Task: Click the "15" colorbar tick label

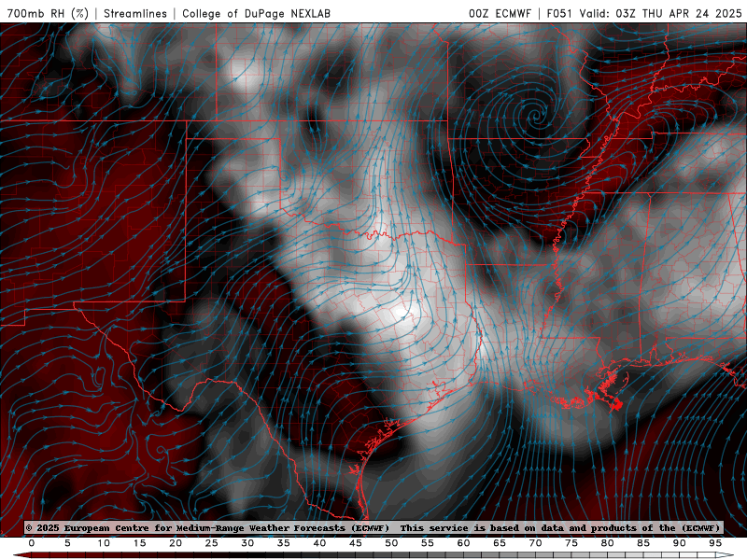Action: [x=139, y=543]
